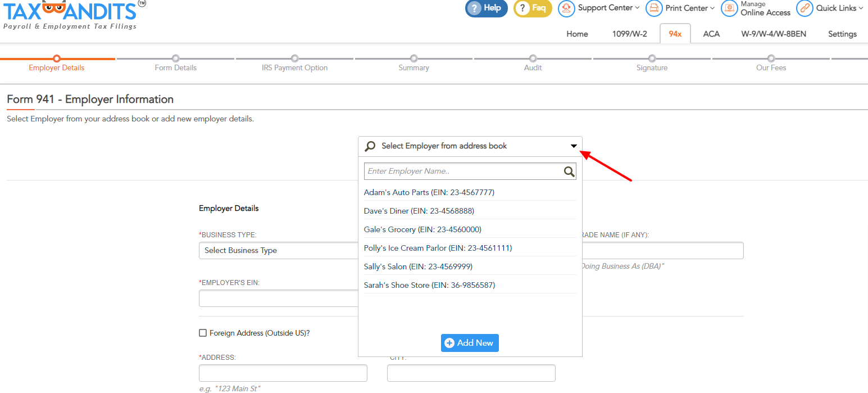Click the yellow Faq button
The width and height of the screenshot is (868, 393).
tap(533, 8)
